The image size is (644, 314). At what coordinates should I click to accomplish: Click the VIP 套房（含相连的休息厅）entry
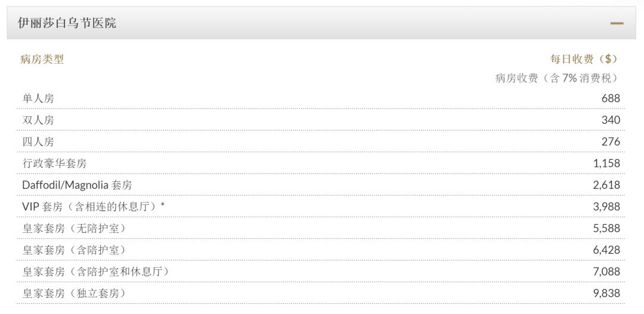click(93, 207)
